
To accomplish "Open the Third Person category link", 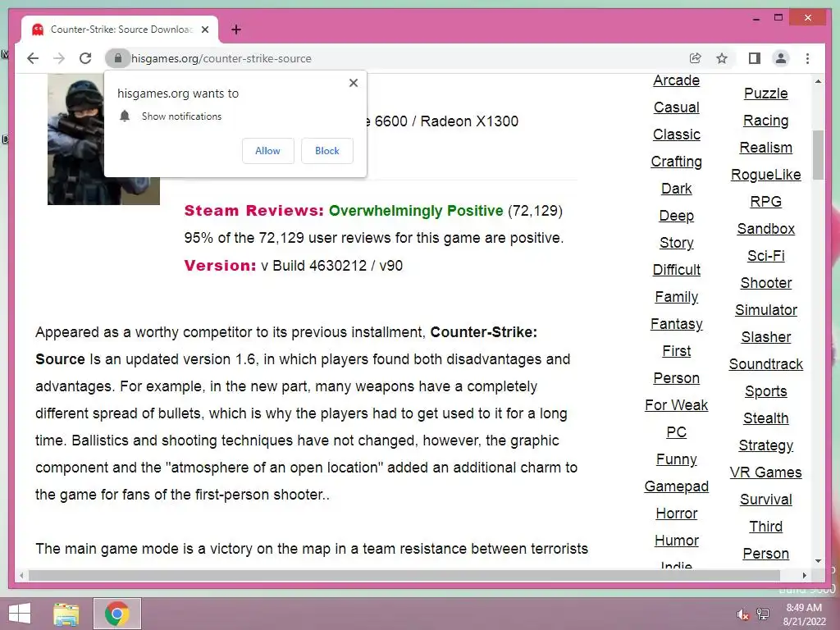I will point(765,540).
